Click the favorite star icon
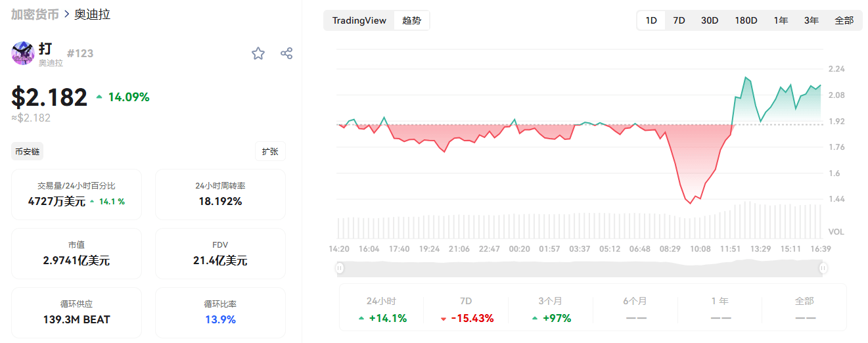 click(258, 54)
